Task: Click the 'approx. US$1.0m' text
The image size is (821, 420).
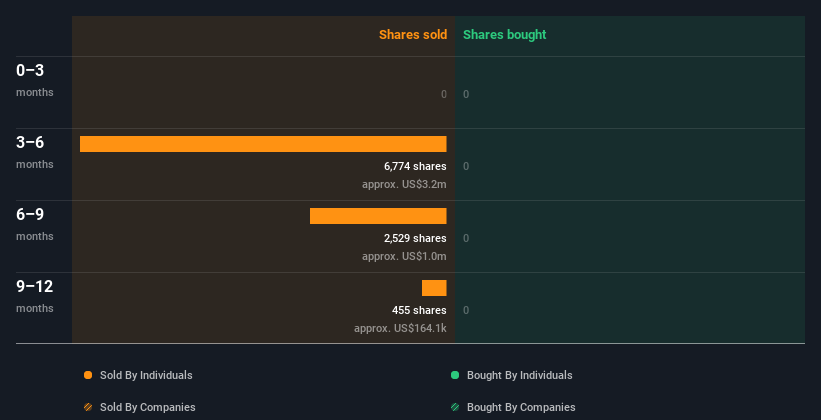Action: 404,256
